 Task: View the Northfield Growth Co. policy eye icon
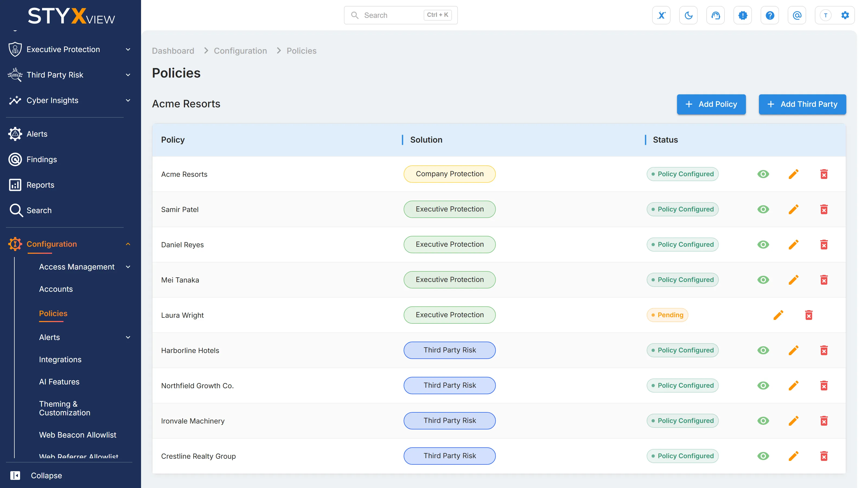coord(763,386)
